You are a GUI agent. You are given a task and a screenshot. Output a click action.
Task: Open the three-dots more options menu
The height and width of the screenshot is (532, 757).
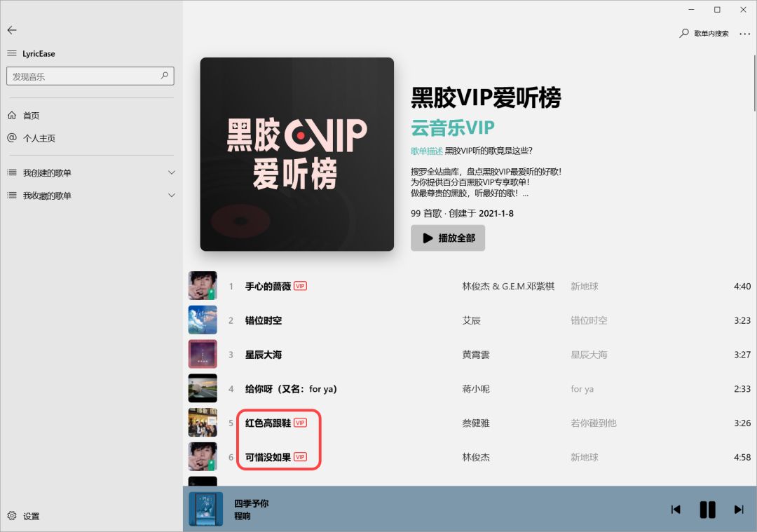[745, 34]
